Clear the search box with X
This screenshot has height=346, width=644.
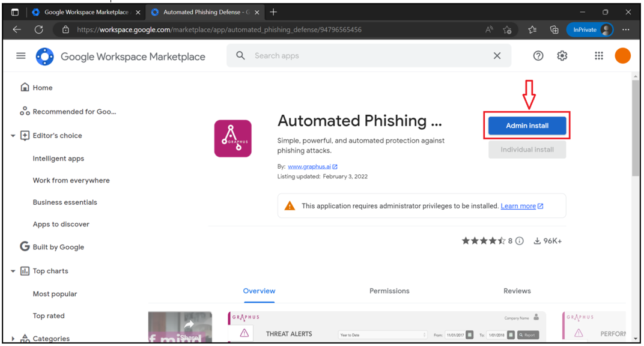pos(497,55)
